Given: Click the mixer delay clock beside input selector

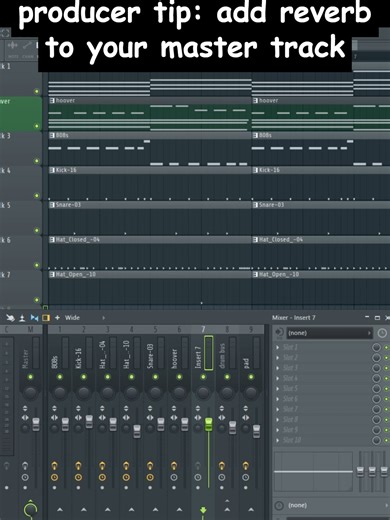Looking at the screenshot, I should click(382, 333).
